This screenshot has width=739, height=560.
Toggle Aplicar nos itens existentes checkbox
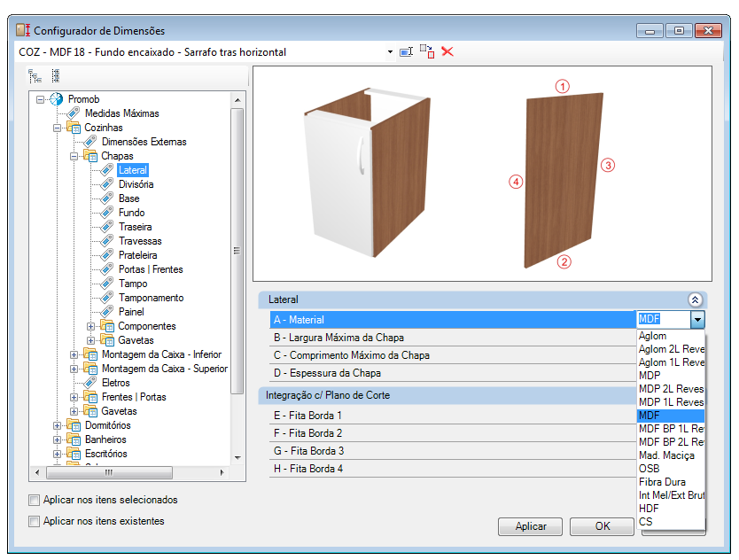[x=34, y=521]
